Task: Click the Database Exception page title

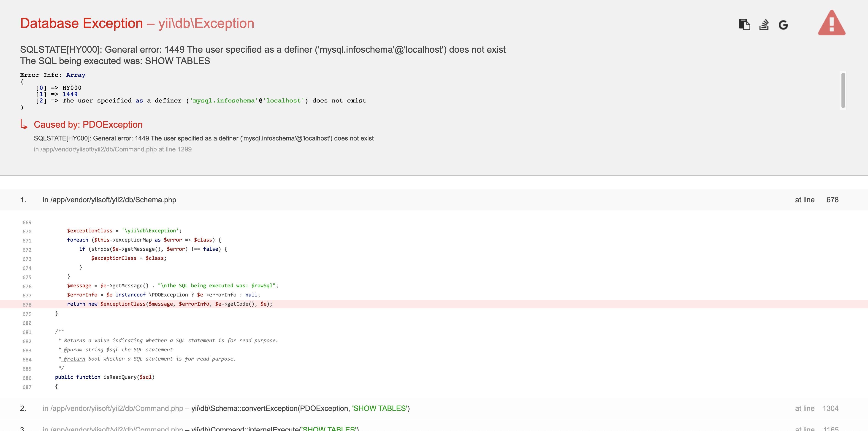Action: coord(81,23)
